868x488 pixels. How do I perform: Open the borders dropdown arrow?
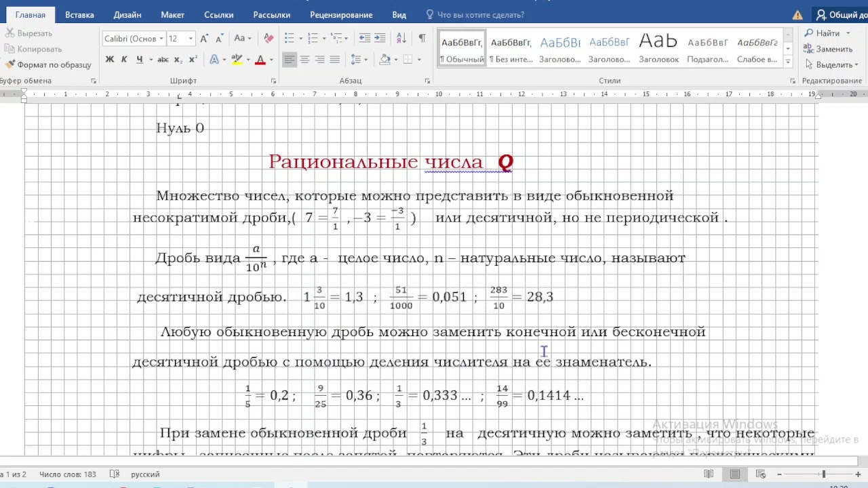[x=418, y=60]
